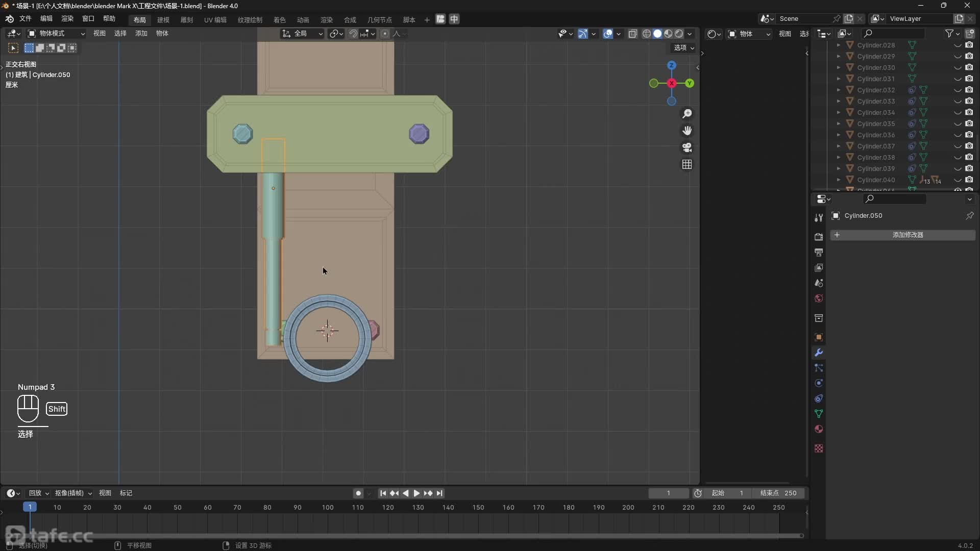Click the end frame field 250

coord(779,493)
